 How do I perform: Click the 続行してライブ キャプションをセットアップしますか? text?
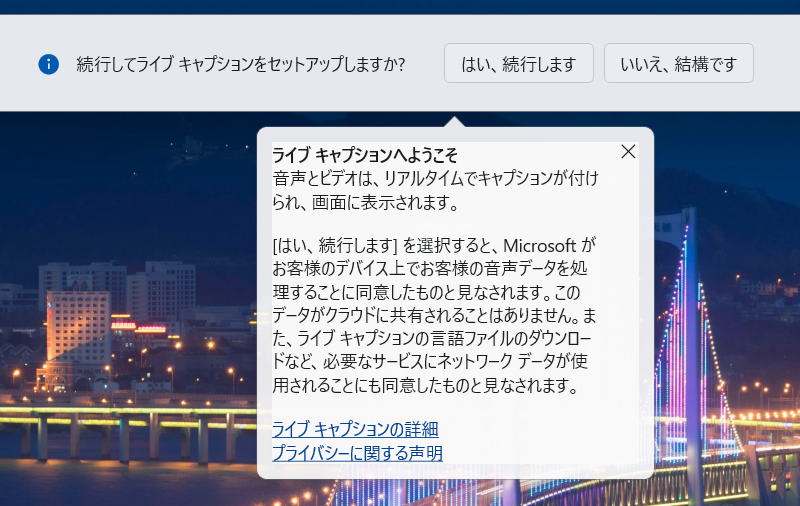pyautogui.click(x=241, y=64)
